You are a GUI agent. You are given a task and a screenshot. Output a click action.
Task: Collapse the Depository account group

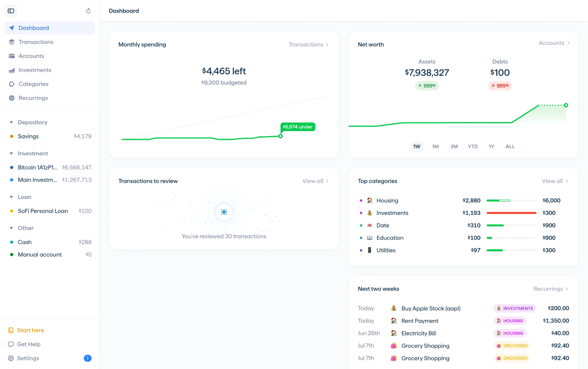click(x=11, y=122)
